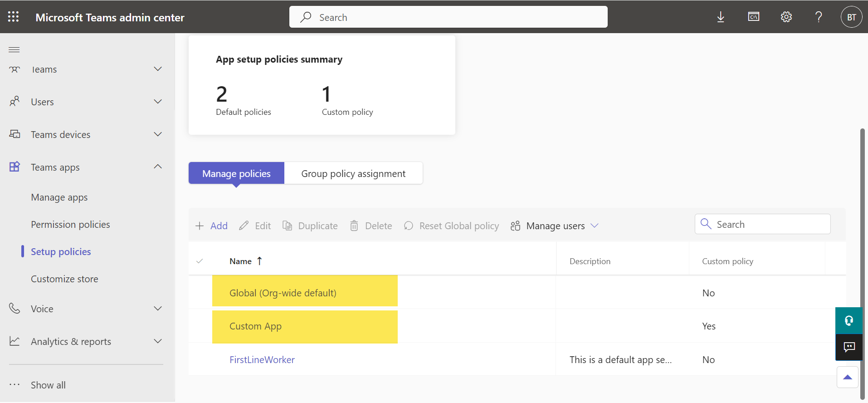Click FirstLineWorker description 'This is a default app se...'
Viewport: 868px width, 403px height.
[621, 360]
